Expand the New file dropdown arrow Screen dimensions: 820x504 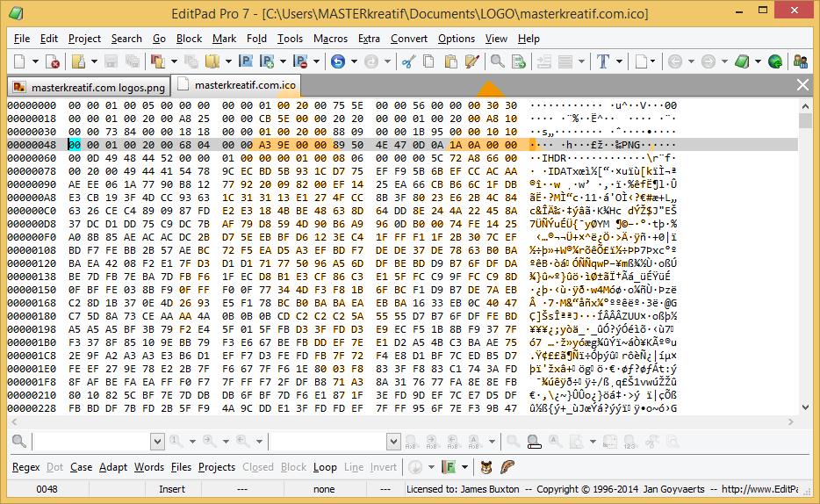tap(36, 61)
